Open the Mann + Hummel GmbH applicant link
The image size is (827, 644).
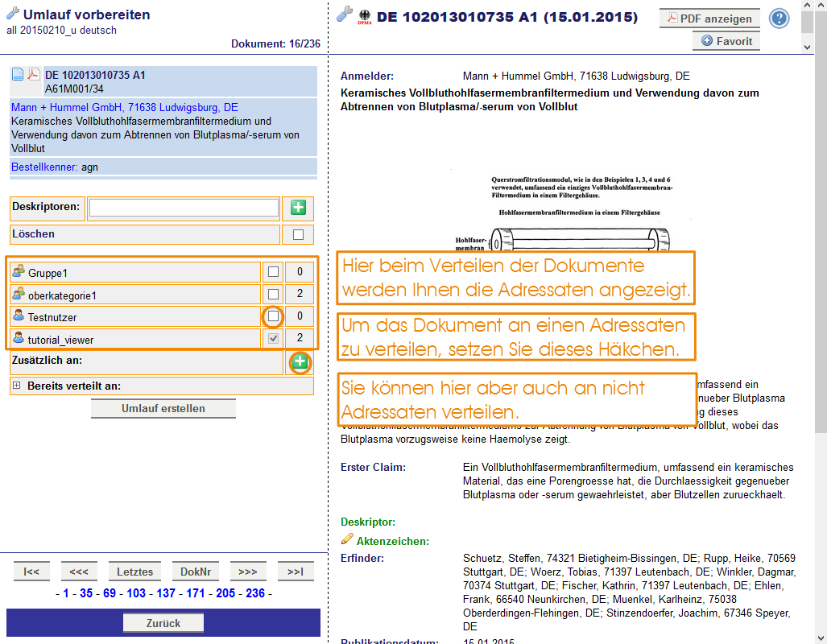(x=125, y=108)
